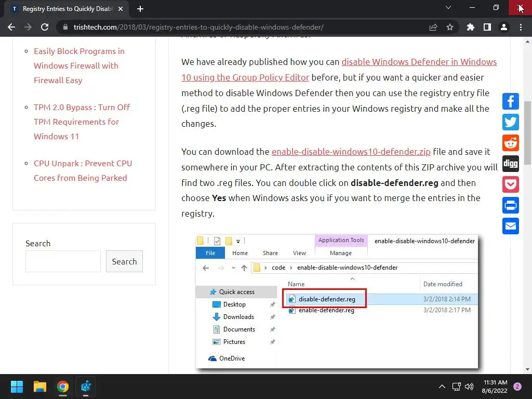
Task: Restore down the Chrome window
Action: 496,7
